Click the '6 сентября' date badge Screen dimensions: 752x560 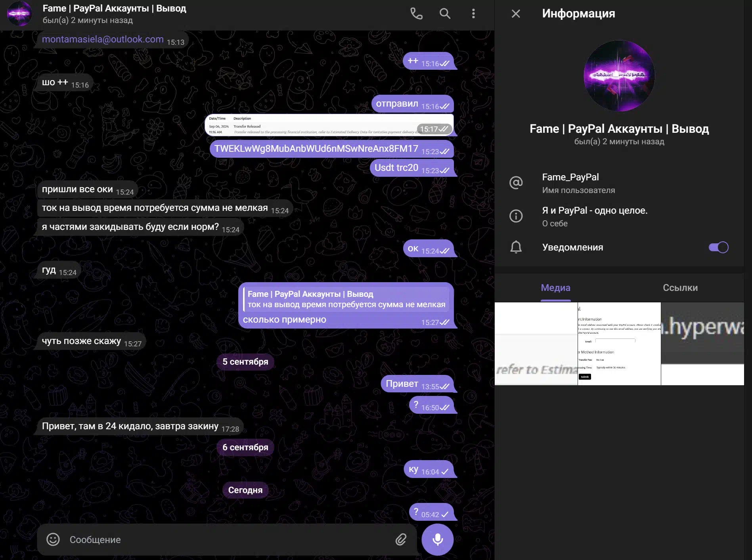point(245,447)
